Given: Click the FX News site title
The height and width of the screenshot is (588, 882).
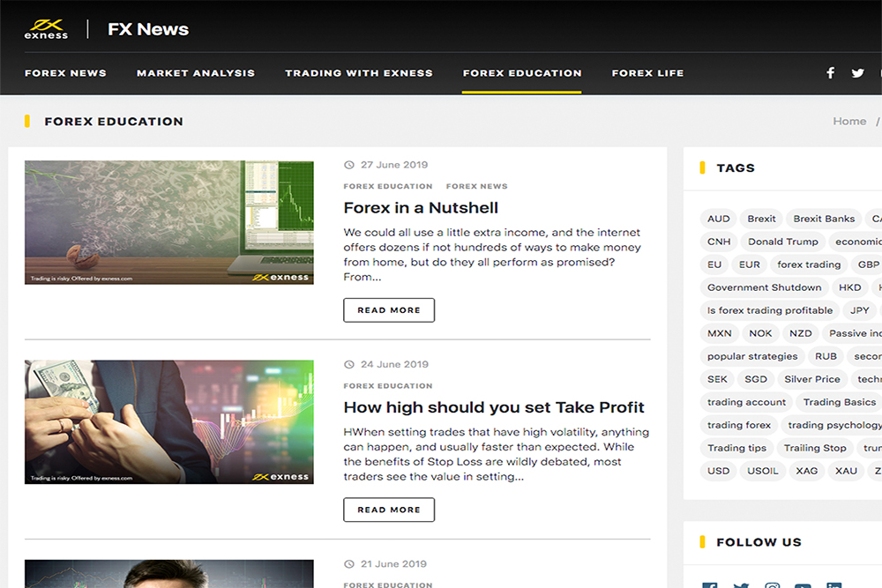Looking at the screenshot, I should tap(148, 29).
